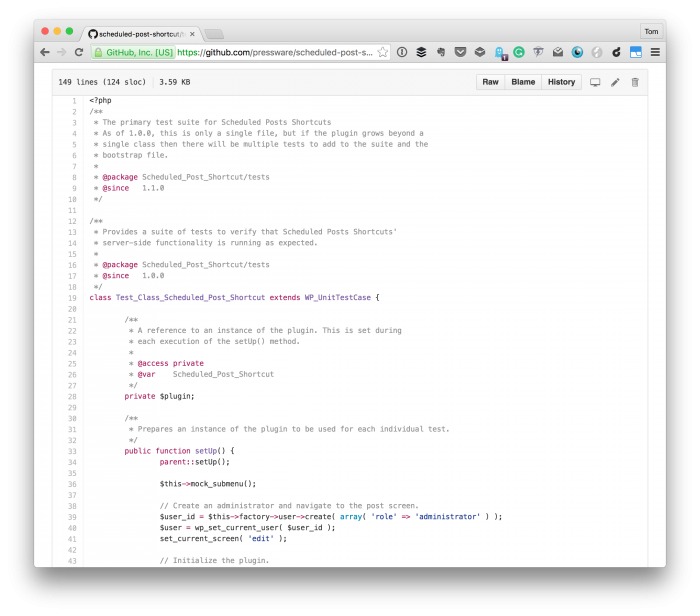Select the scheduled-post-shortcut browser tab
This screenshot has height=616, width=700.
[x=142, y=34]
